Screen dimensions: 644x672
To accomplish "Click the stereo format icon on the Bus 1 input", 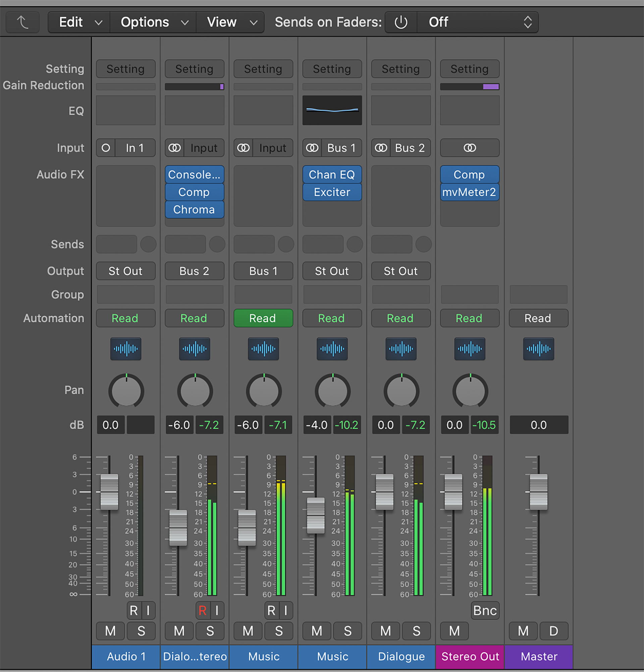I will click(312, 148).
